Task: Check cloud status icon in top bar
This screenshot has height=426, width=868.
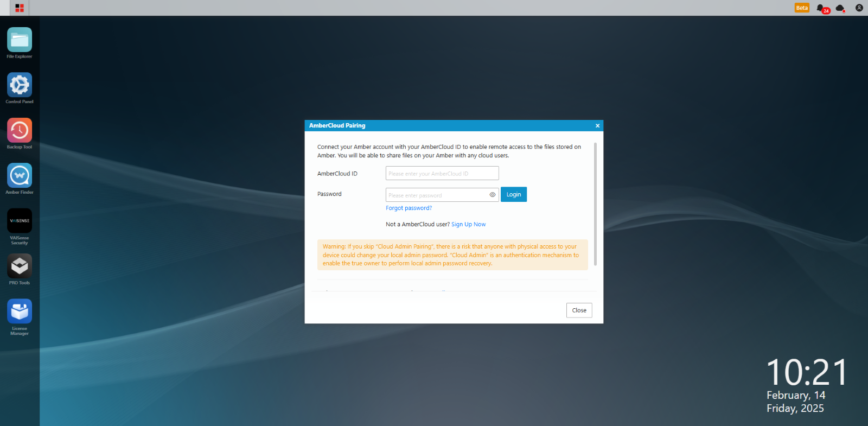Action: (x=840, y=8)
